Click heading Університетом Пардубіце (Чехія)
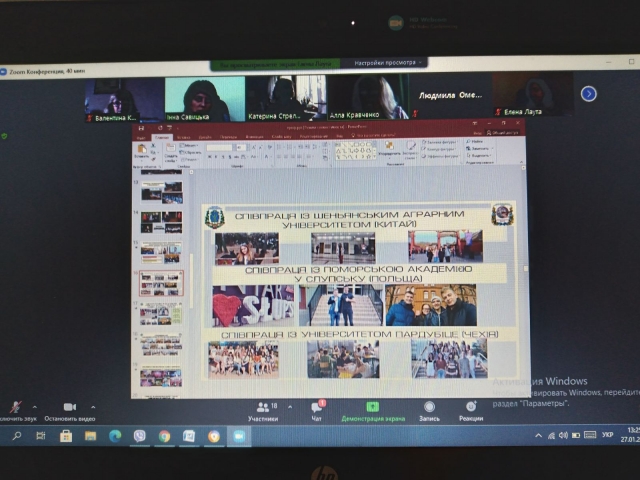 pos(360,334)
